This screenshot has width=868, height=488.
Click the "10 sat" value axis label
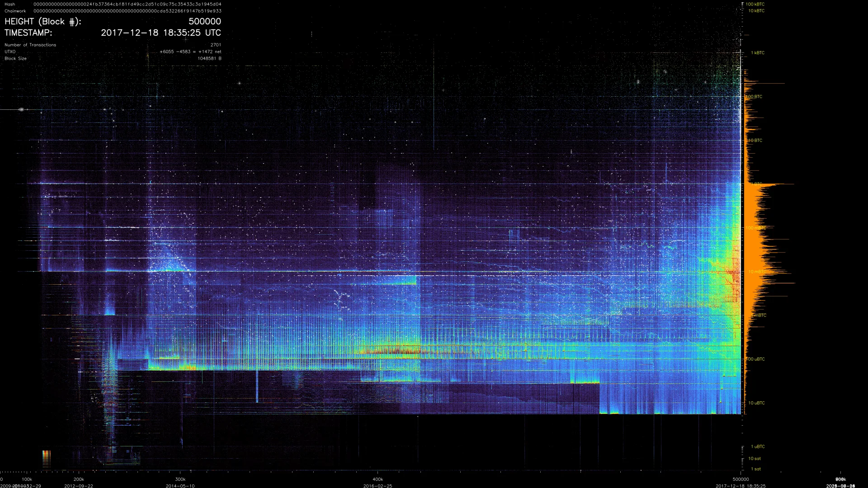pos(755,458)
